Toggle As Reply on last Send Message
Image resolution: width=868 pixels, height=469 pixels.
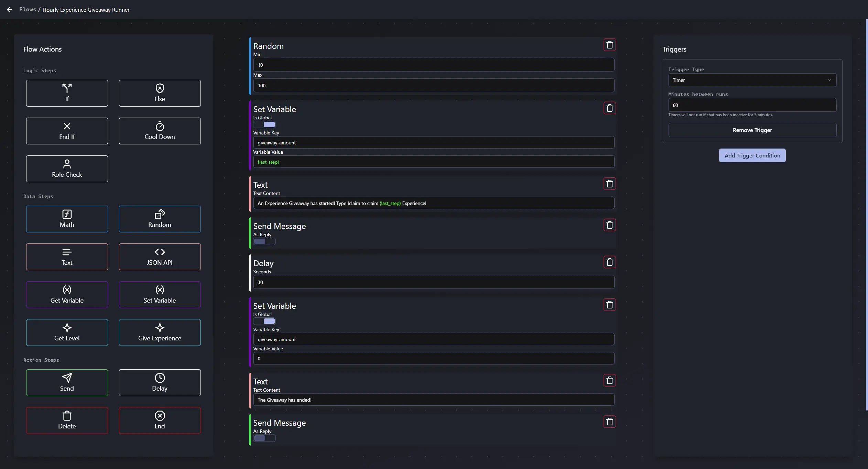pos(264,438)
